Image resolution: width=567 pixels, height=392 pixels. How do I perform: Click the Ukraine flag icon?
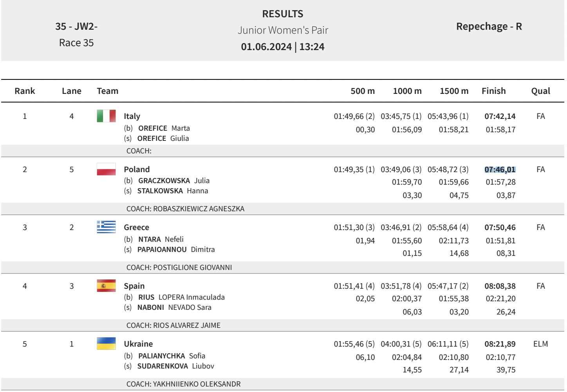click(x=106, y=343)
